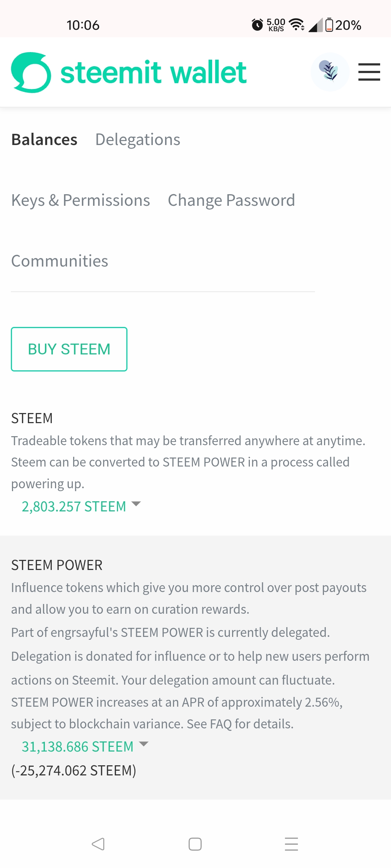Click the steemit wallet title text
This screenshot has height=868, width=391.
point(154,72)
